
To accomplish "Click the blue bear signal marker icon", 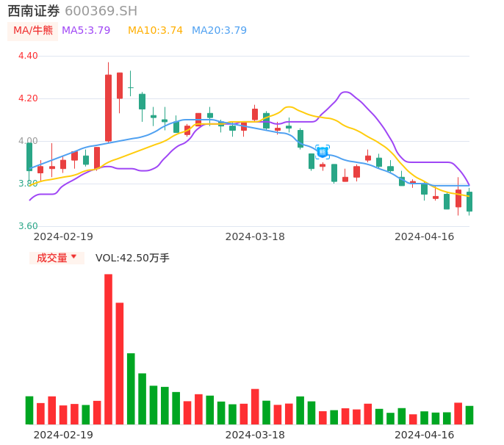I will [323, 152].
